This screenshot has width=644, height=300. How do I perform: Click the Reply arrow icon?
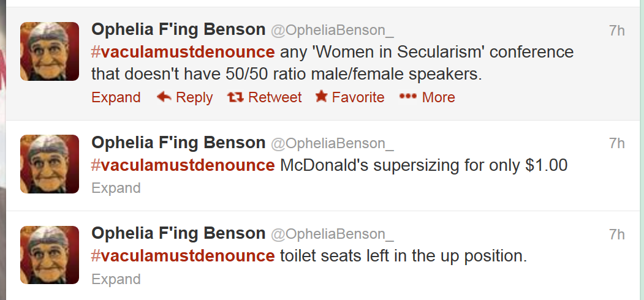pyautogui.click(x=164, y=97)
